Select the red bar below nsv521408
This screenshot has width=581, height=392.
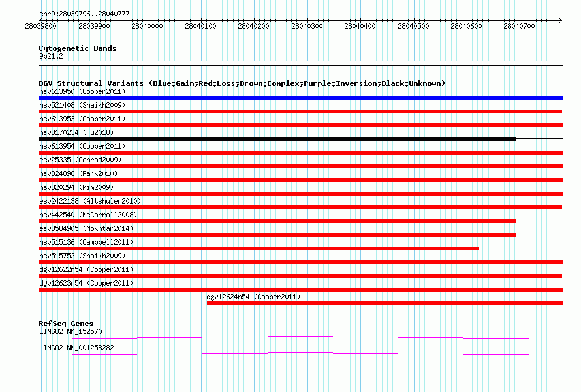point(300,112)
